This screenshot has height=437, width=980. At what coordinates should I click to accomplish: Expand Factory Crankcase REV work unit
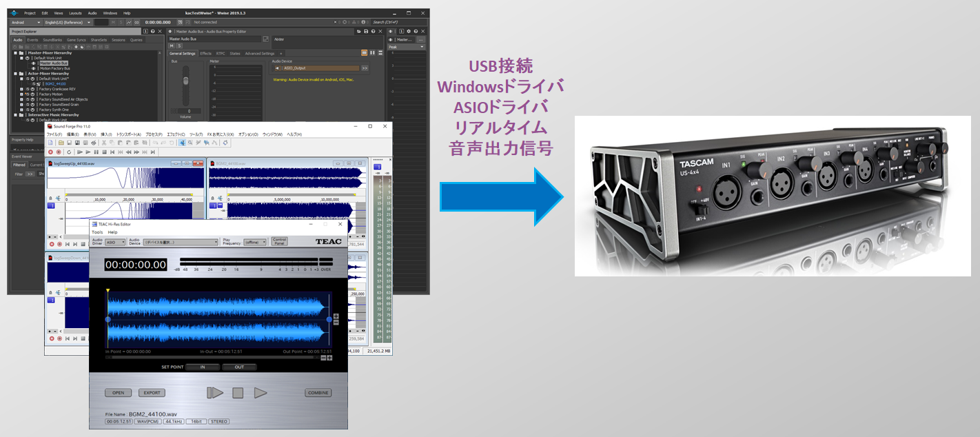[21, 89]
